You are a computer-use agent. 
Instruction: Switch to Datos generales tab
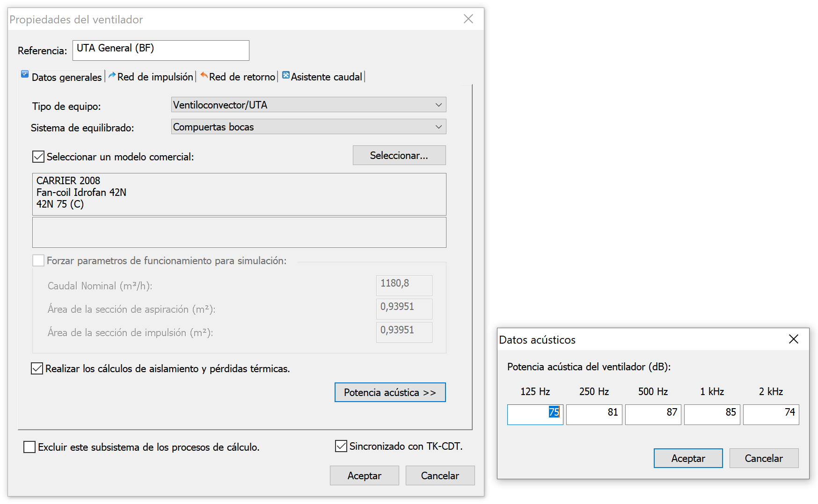[62, 77]
